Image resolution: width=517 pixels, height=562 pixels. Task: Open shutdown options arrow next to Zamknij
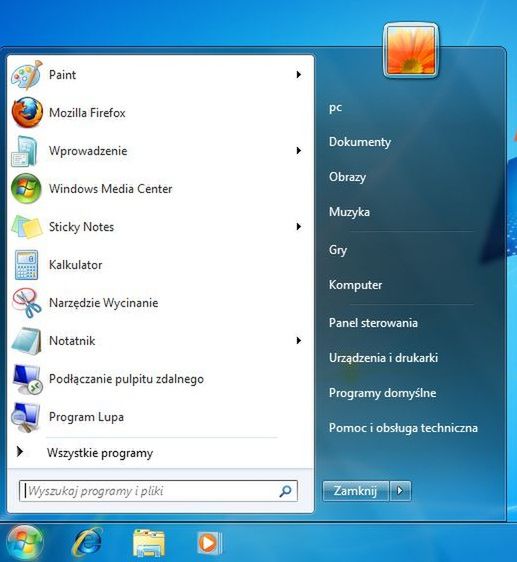click(x=400, y=490)
